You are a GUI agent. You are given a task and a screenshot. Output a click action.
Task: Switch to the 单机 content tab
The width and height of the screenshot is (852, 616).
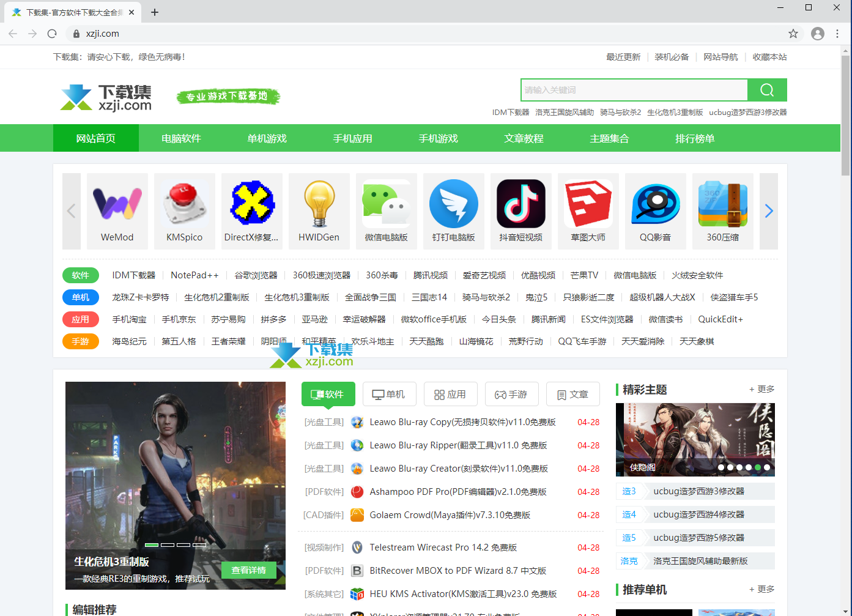[x=389, y=395]
